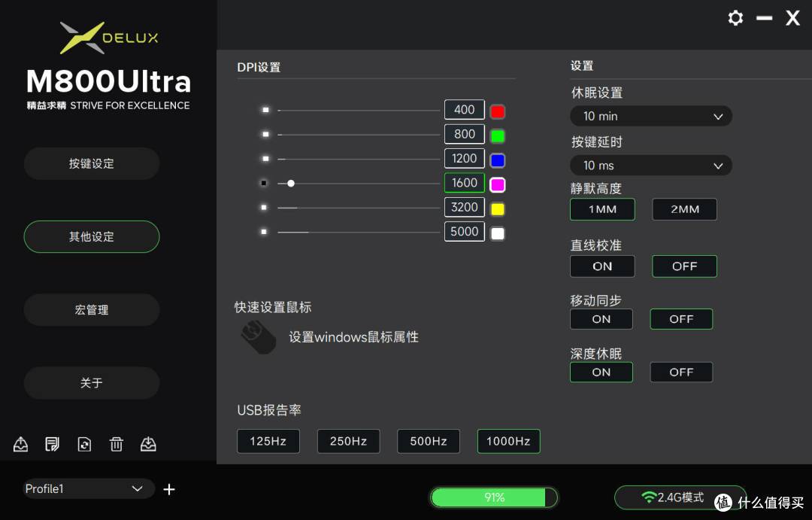Click the level indicator square beside 5000 row
The height and width of the screenshot is (520, 812).
264,232
